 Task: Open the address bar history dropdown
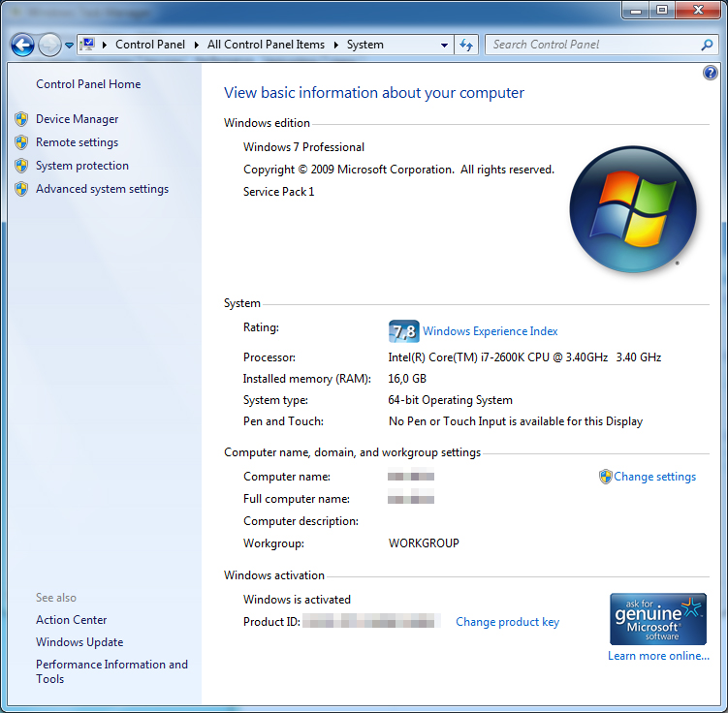pos(444,45)
